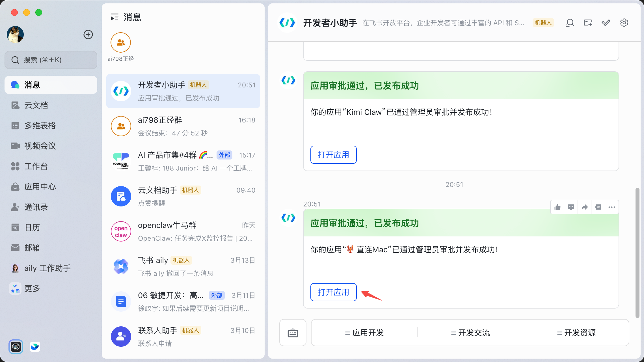Viewport: 644px width, 362px height.
Task: Click bot avatar beside the Kimi Claw message
Action: coord(288,81)
